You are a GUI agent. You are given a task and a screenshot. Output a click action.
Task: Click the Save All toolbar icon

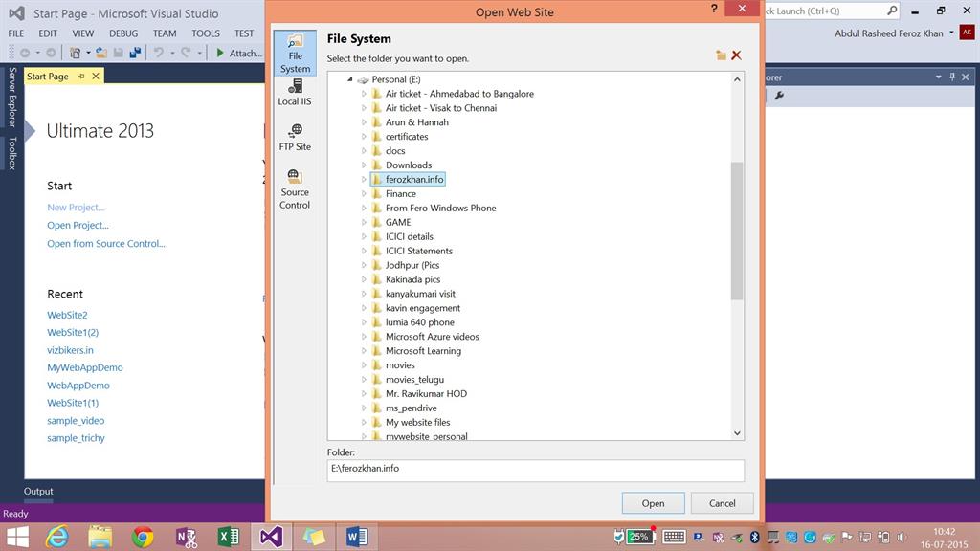click(x=134, y=54)
